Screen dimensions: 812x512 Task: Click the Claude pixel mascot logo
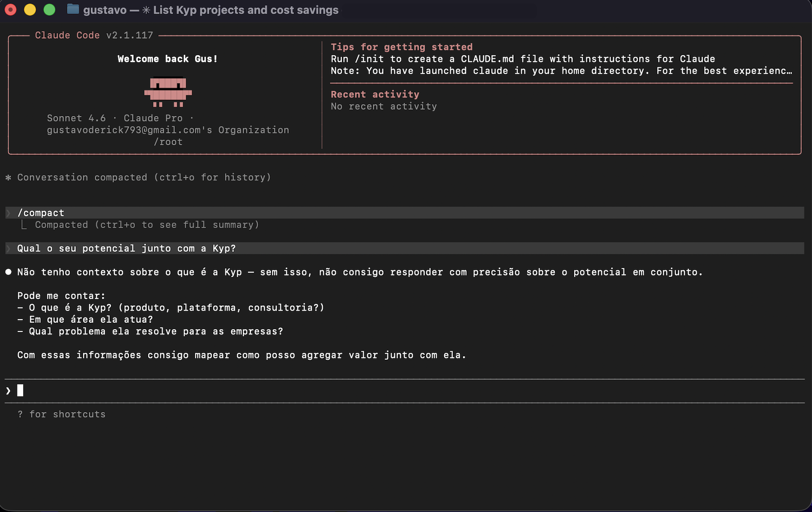tap(168, 92)
